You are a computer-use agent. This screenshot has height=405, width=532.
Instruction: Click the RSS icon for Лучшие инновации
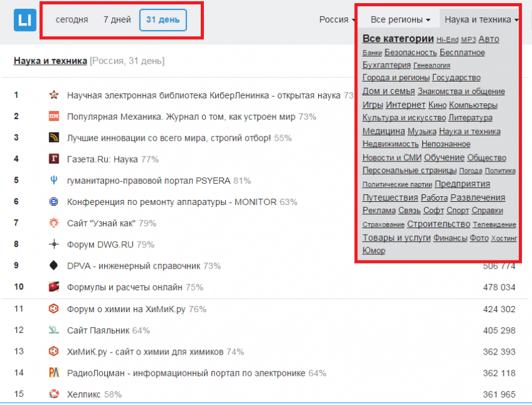(x=54, y=138)
